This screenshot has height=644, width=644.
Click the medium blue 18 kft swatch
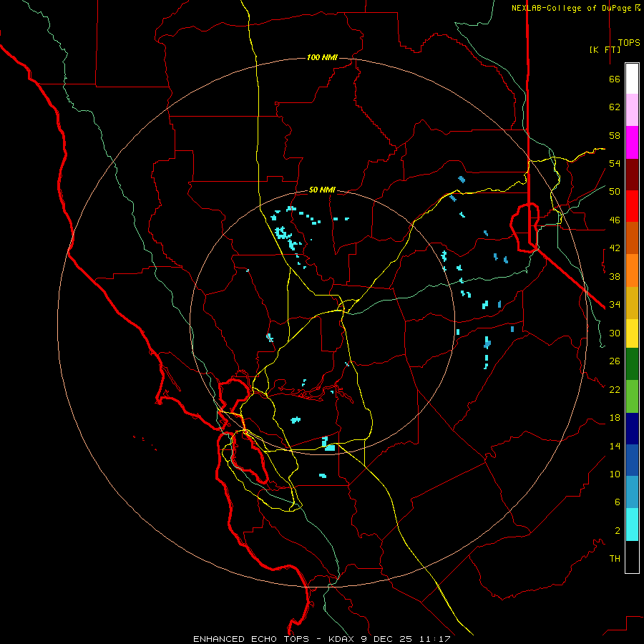(632, 460)
